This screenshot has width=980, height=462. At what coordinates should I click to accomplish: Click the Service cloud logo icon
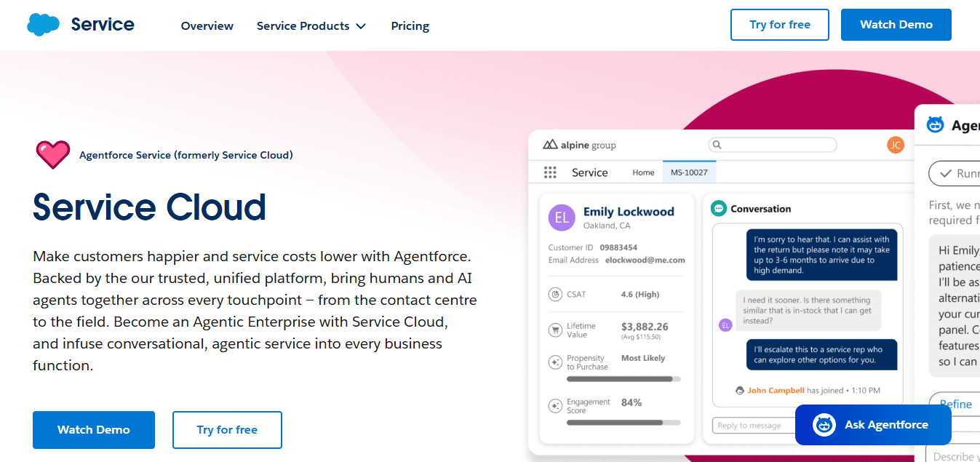tap(43, 24)
